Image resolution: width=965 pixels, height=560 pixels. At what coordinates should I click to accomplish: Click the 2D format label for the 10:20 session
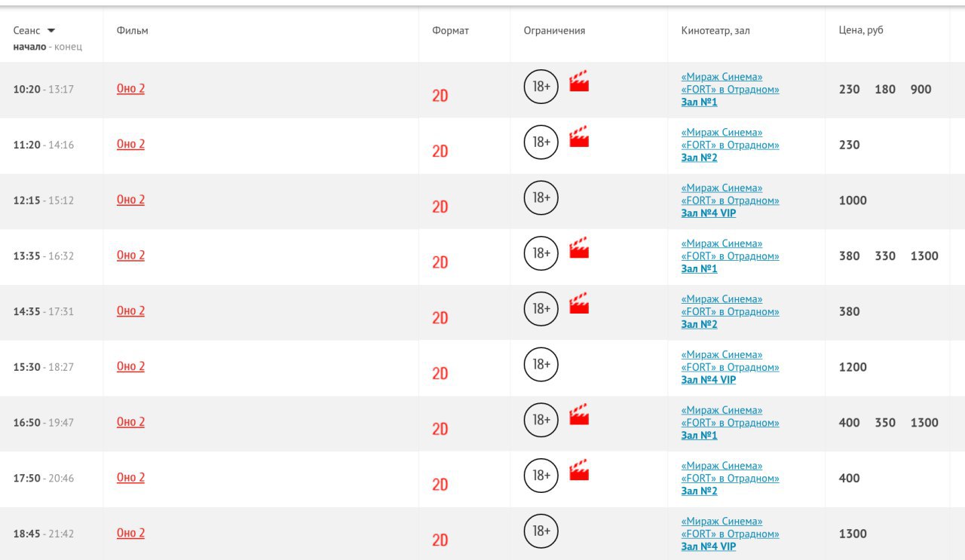(440, 96)
